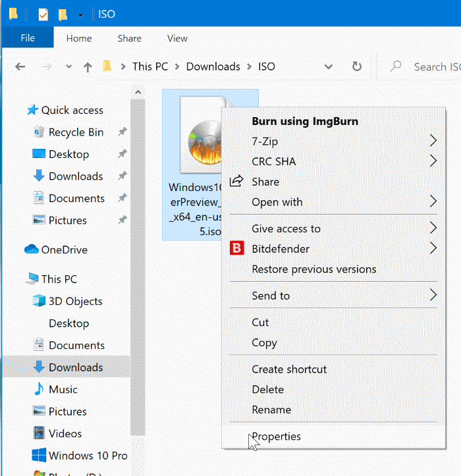Choose Copy from the context menu

coord(333,342)
